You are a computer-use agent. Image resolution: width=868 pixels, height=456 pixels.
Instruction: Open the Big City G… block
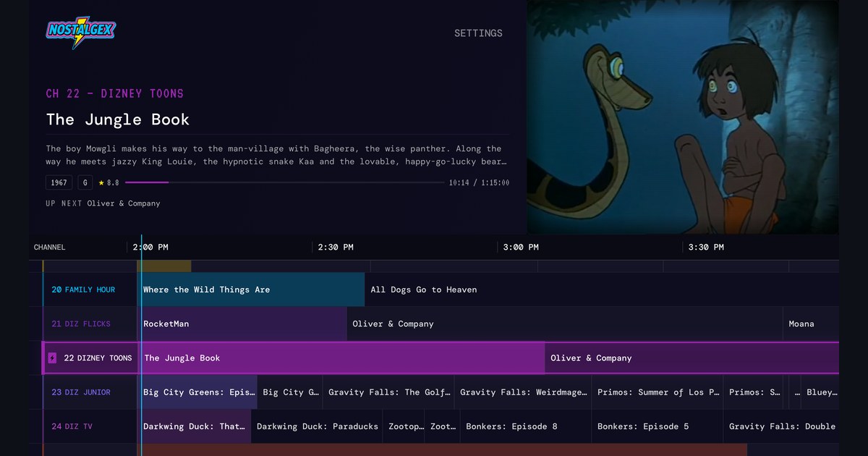click(x=290, y=392)
